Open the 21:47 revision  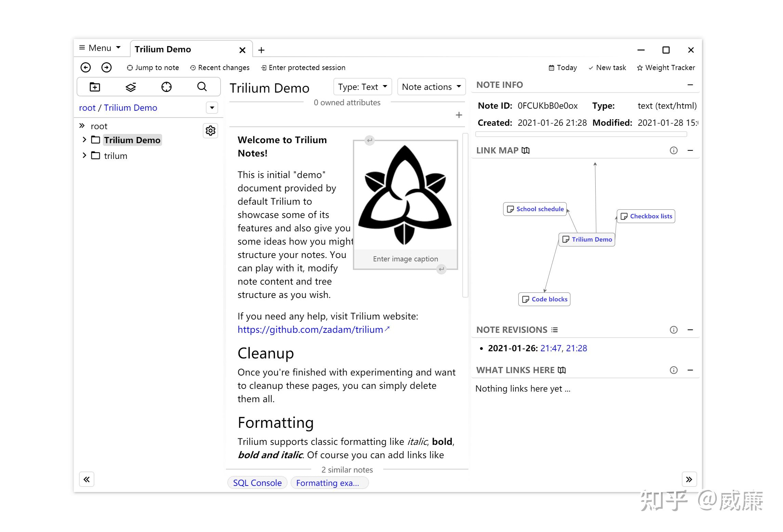pos(551,348)
